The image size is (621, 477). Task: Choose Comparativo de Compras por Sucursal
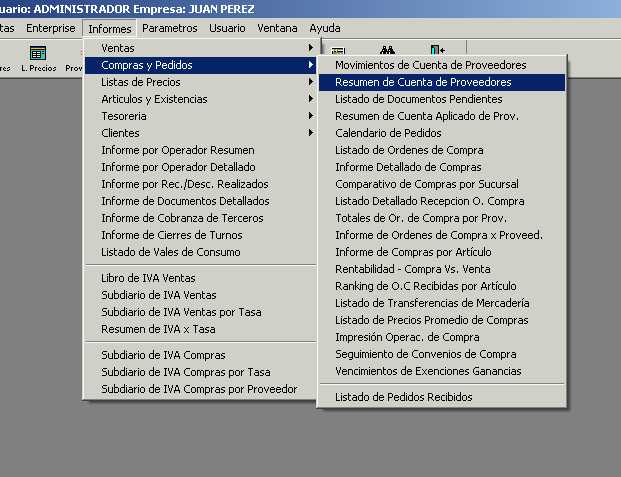pos(442,184)
